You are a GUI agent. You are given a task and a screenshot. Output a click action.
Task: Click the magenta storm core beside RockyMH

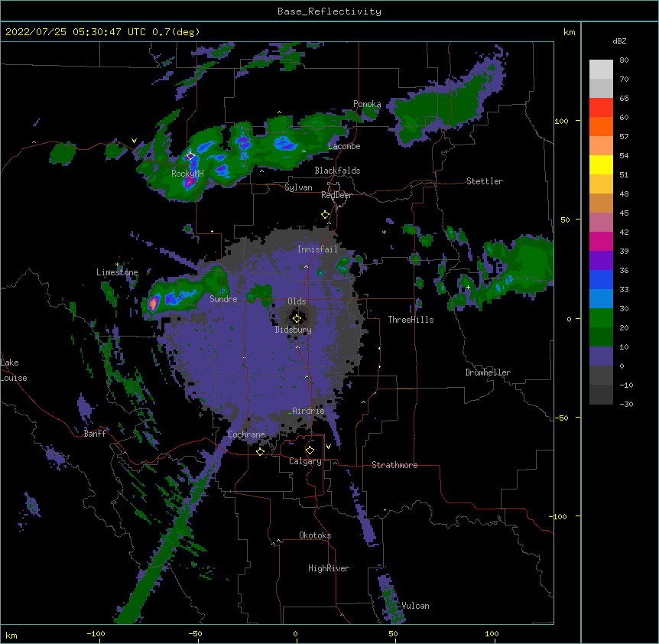pyautogui.click(x=190, y=183)
